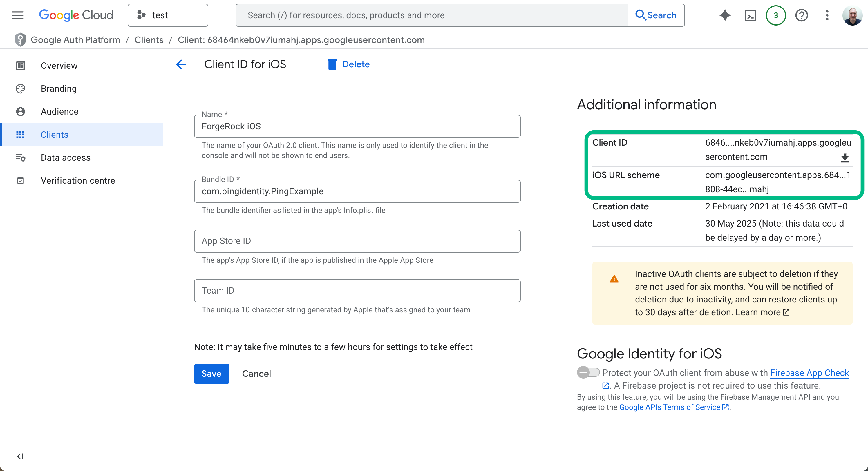Open notifications showing 3 items
The width and height of the screenshot is (868, 471).
tap(776, 15)
